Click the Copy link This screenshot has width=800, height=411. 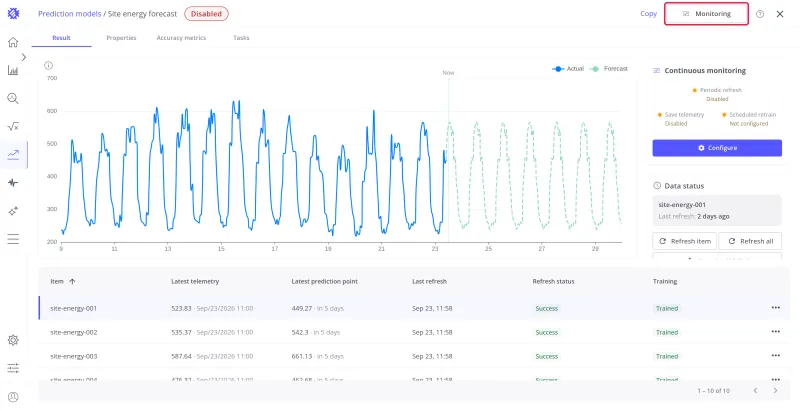(648, 14)
